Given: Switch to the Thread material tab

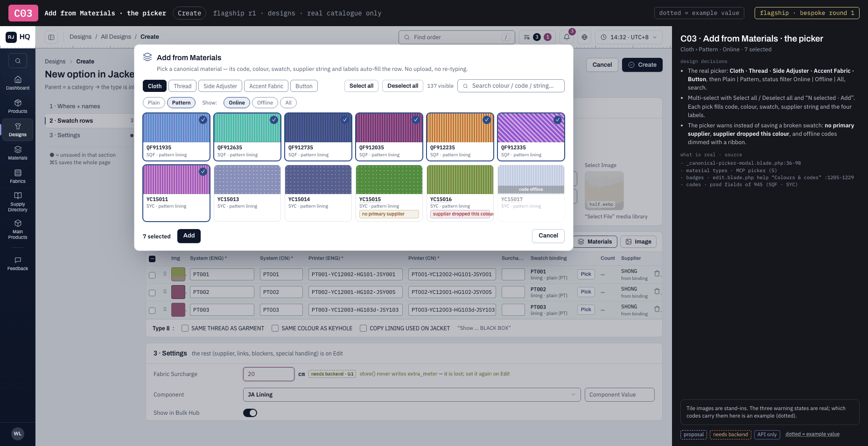Looking at the screenshot, I should pos(182,86).
